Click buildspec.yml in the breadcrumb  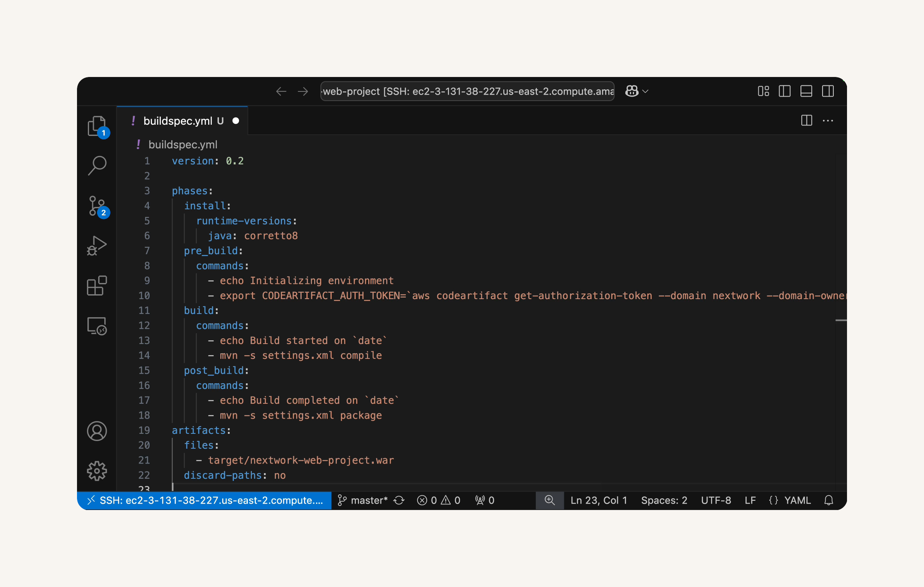click(183, 144)
